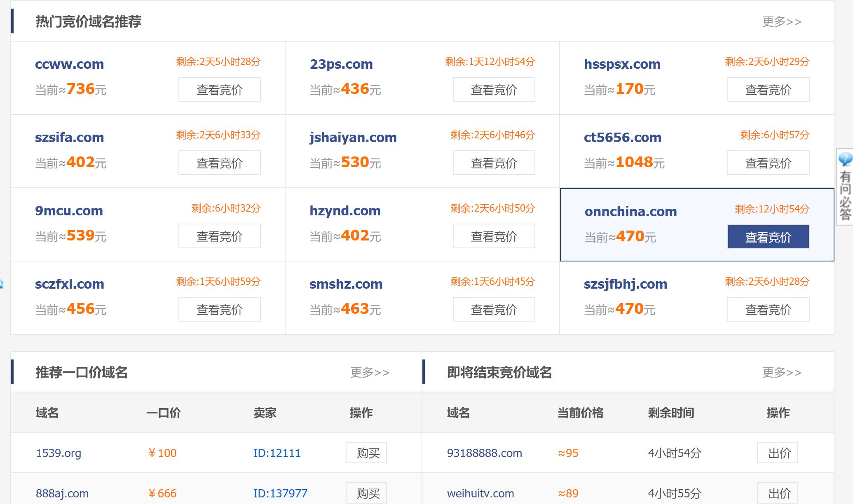
Task: View bidding for ccww.com
Action: (219, 89)
